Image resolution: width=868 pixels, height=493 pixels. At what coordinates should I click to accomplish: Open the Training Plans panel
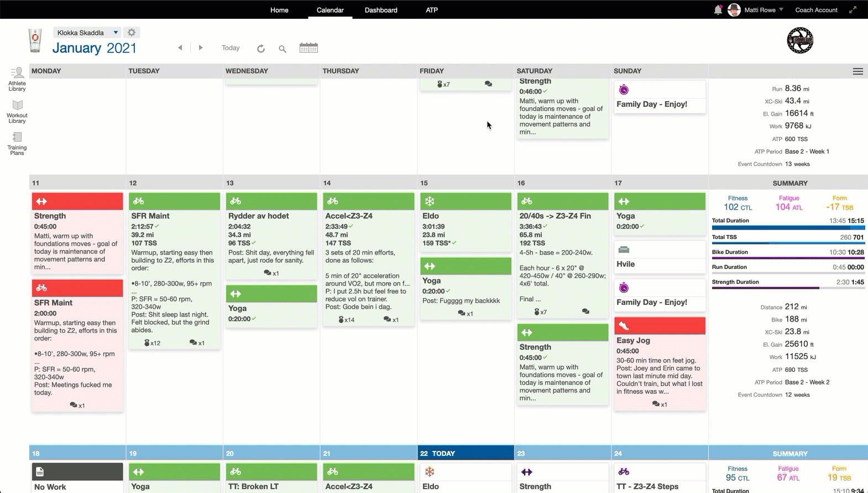(x=17, y=143)
